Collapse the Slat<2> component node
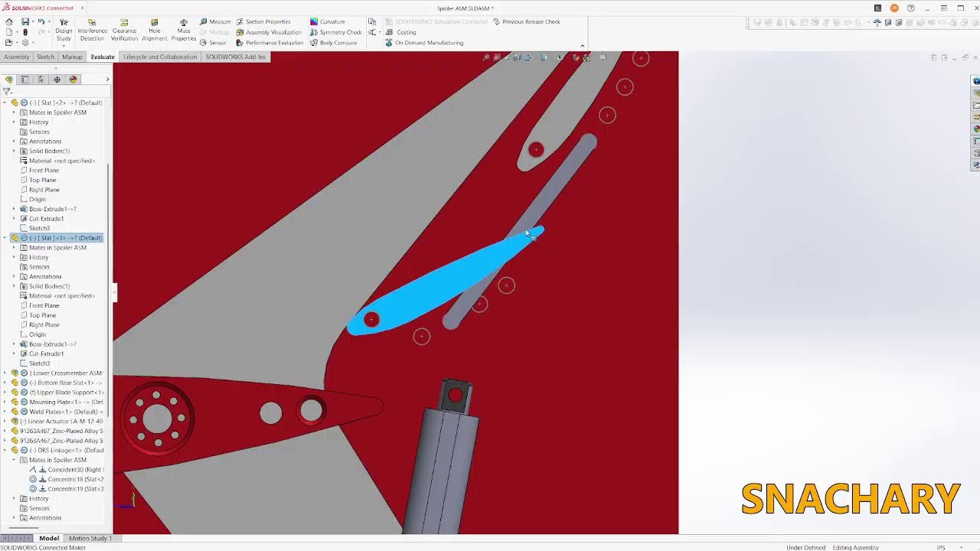The height and width of the screenshot is (551, 980). [x=5, y=103]
